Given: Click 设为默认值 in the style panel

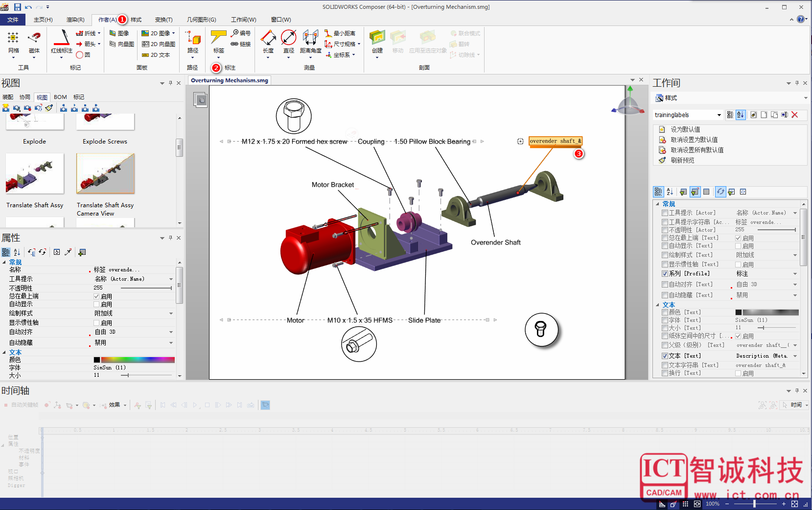Looking at the screenshot, I should (685, 129).
